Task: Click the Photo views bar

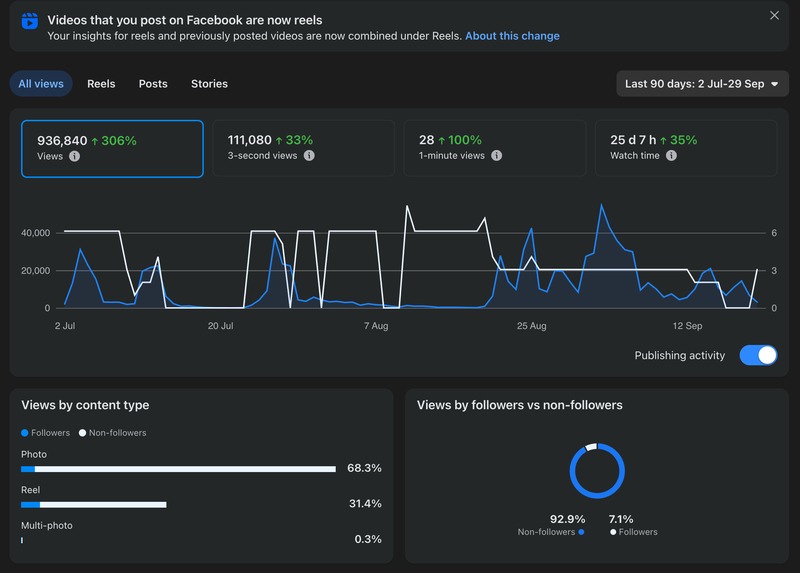Action: (x=178, y=469)
